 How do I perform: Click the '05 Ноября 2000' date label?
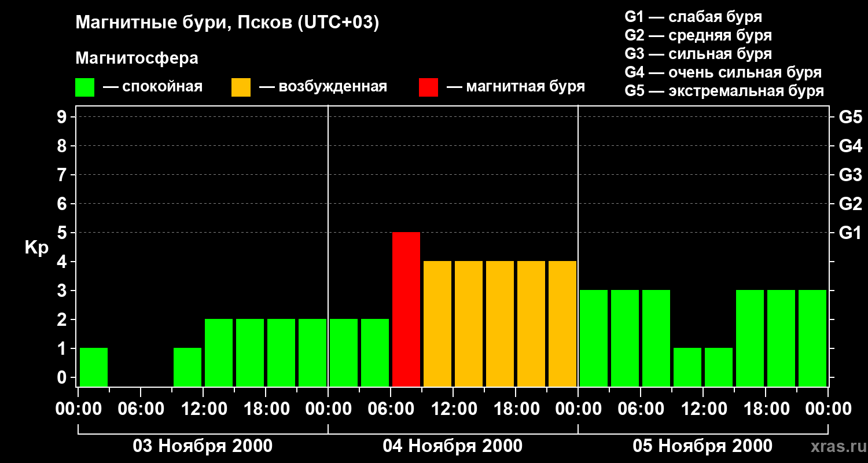(703, 446)
